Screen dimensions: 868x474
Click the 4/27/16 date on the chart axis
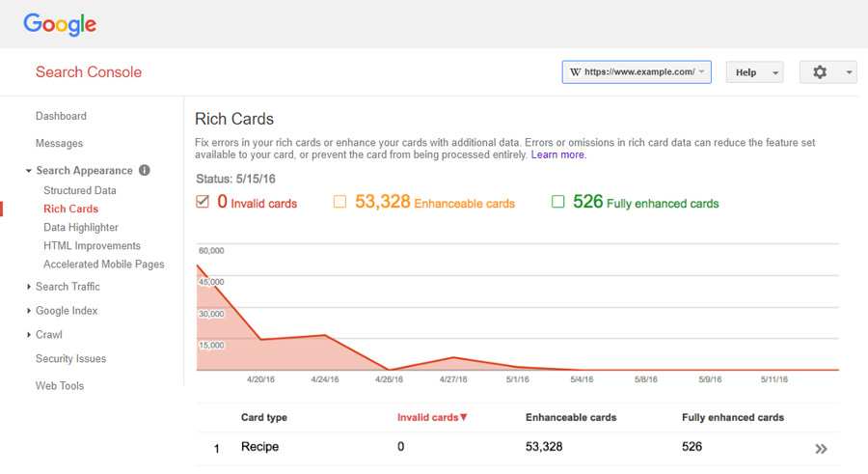(453, 379)
